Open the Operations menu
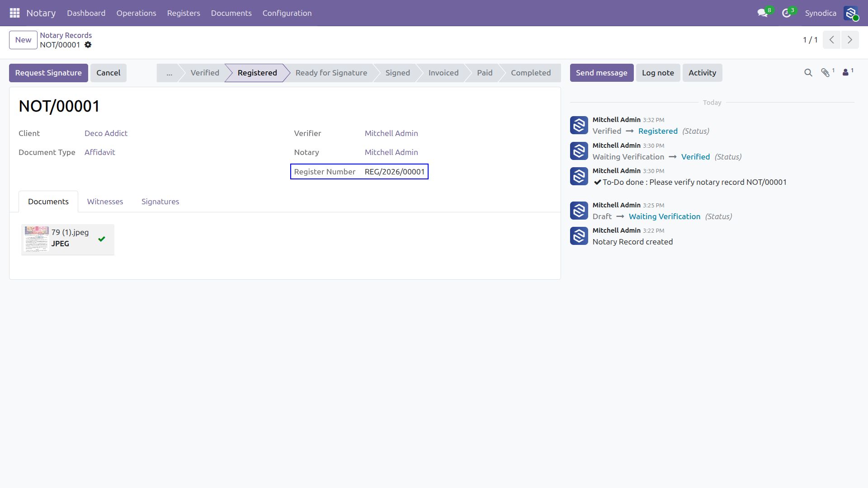 click(x=136, y=13)
